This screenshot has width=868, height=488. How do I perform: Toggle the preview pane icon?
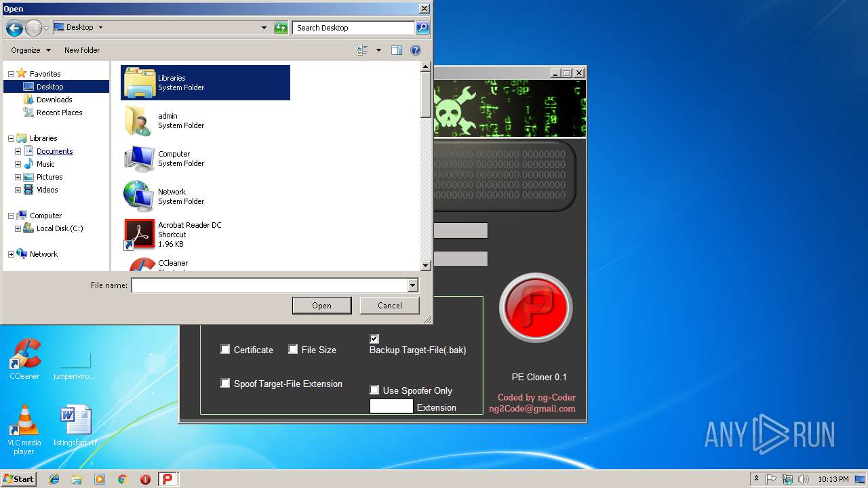pos(397,50)
